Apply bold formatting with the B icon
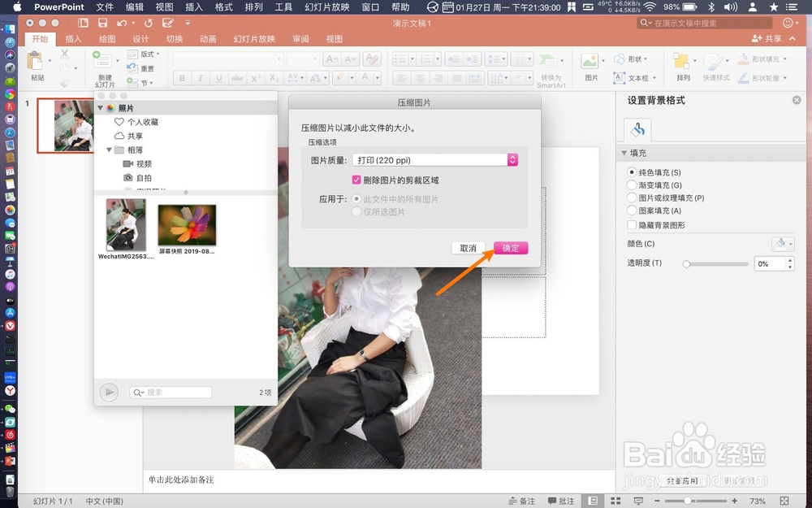Image resolution: width=812 pixels, height=508 pixels. tap(183, 78)
